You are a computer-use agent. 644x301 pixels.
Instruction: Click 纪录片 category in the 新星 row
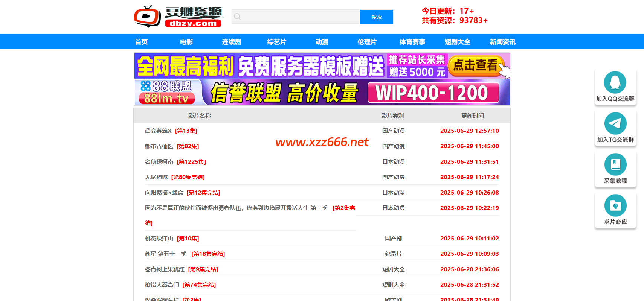click(x=393, y=254)
